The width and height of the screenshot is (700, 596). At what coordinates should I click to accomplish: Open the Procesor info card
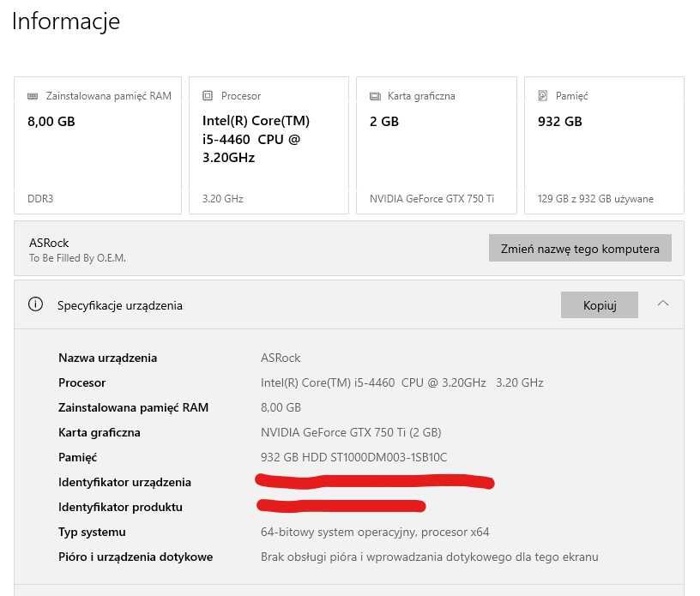pyautogui.click(x=268, y=145)
